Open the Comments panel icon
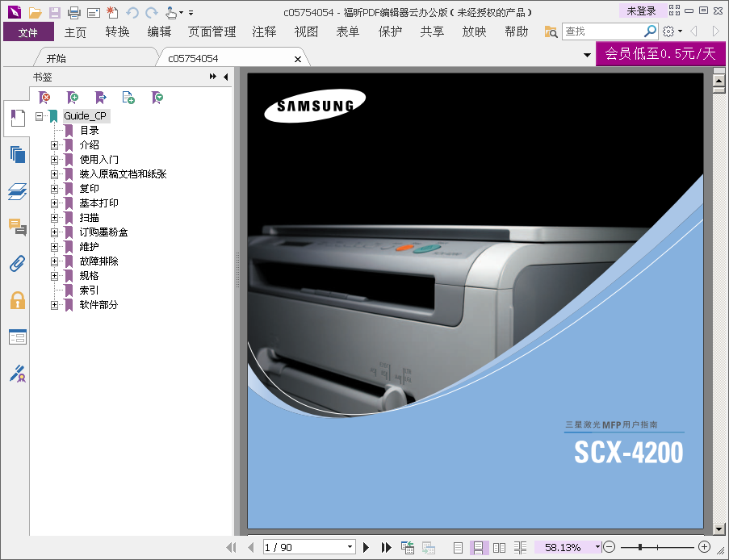The width and height of the screenshot is (729, 560). coord(17,228)
